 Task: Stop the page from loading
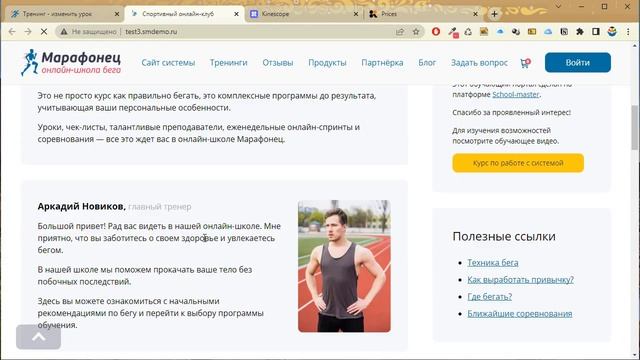tap(44, 31)
